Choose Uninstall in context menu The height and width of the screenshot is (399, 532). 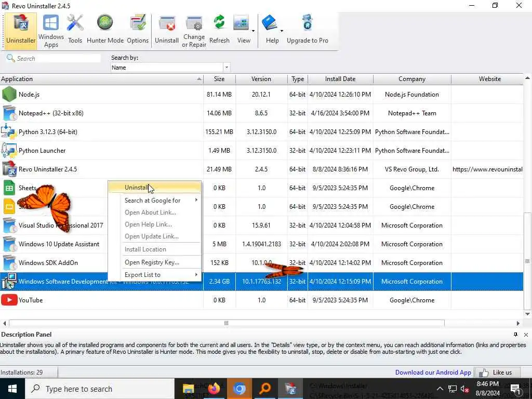[x=155, y=187]
